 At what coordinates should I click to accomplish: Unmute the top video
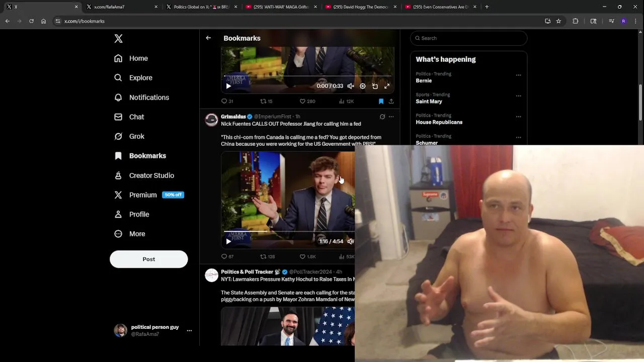point(351,86)
